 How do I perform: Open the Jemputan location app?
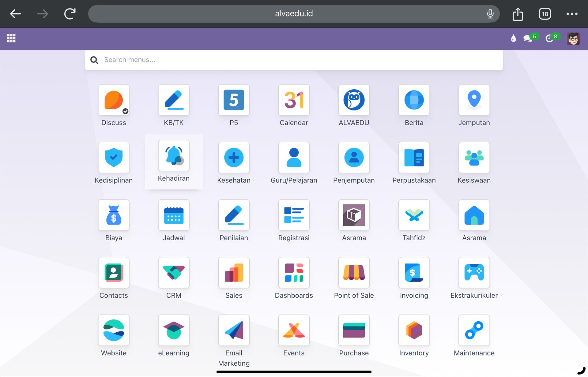tap(474, 100)
